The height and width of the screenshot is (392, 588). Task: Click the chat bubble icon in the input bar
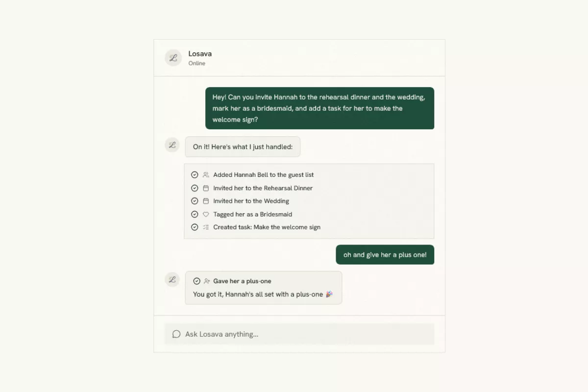[x=176, y=334]
